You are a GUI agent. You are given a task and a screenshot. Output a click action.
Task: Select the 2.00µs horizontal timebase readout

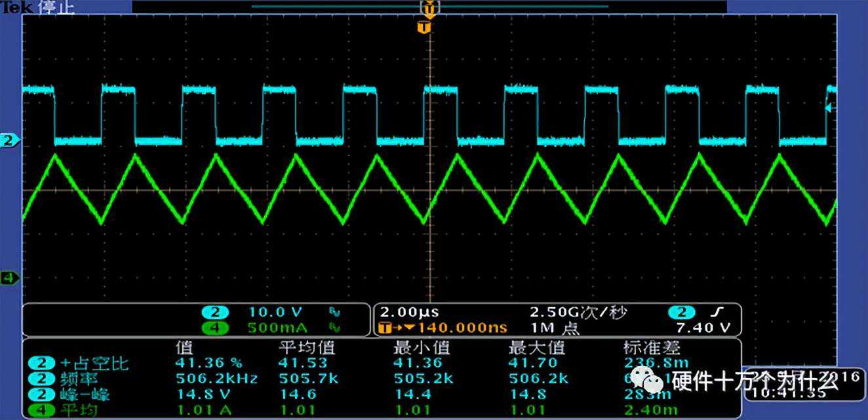tap(401, 312)
